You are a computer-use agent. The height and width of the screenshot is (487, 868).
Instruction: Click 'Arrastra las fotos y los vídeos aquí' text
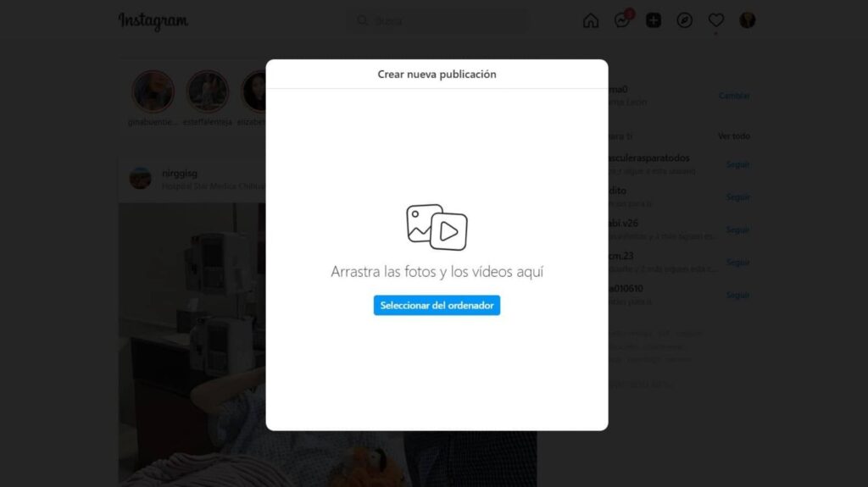click(437, 272)
